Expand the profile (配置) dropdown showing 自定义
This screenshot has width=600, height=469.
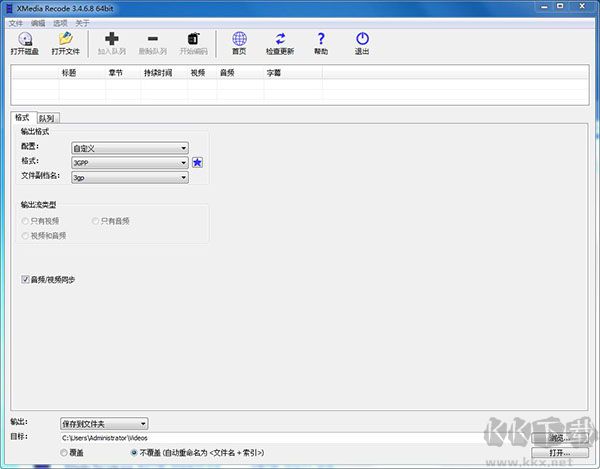[130, 148]
